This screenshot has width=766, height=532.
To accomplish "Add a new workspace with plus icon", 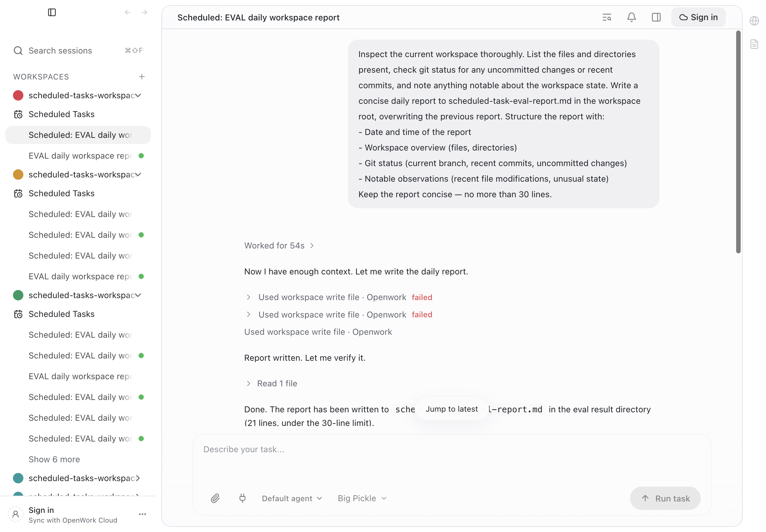I will pos(142,77).
